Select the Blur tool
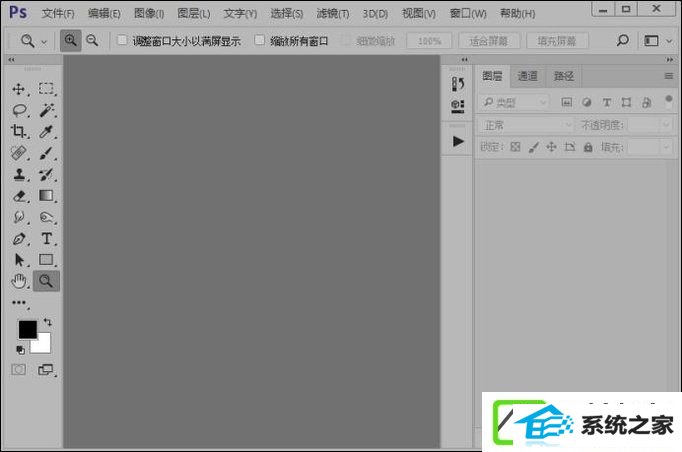The image size is (682, 452). tap(19, 217)
